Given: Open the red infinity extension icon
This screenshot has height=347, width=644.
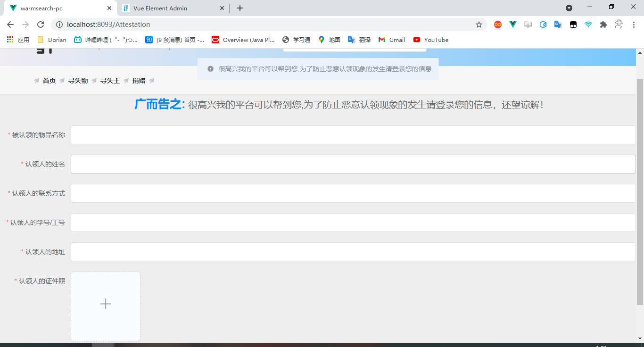Looking at the screenshot, I should (498, 25).
